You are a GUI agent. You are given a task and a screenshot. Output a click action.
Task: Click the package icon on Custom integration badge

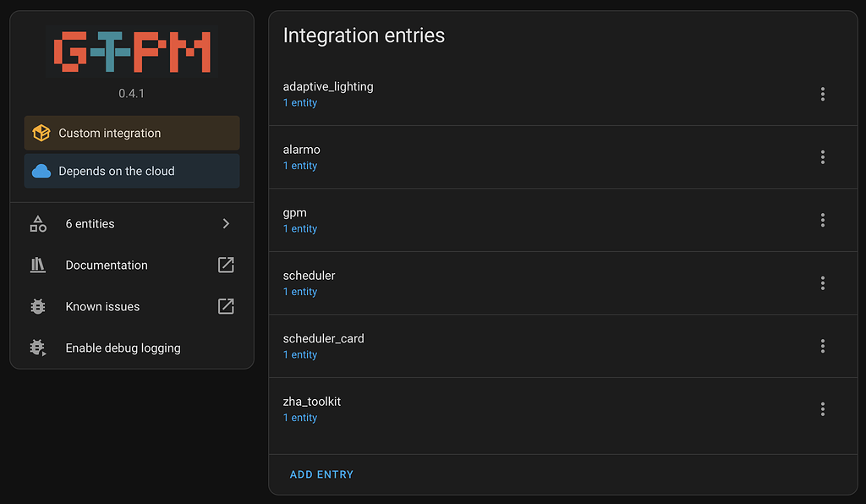(41, 133)
